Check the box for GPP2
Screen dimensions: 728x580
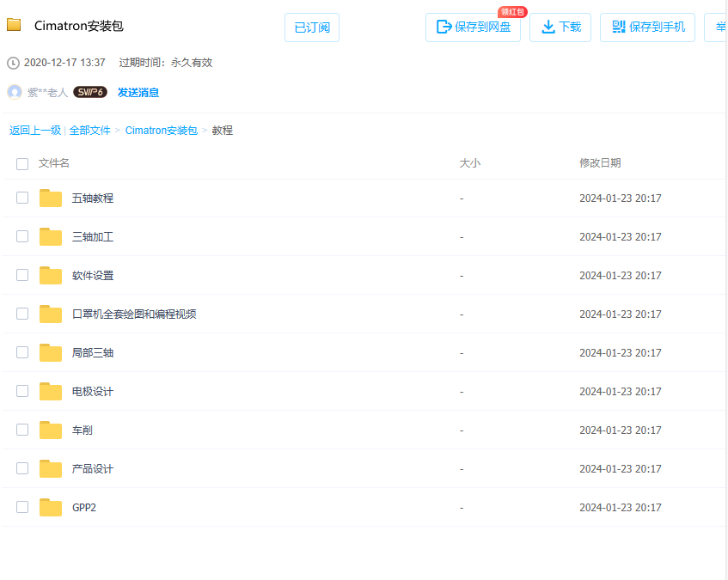click(x=22, y=507)
